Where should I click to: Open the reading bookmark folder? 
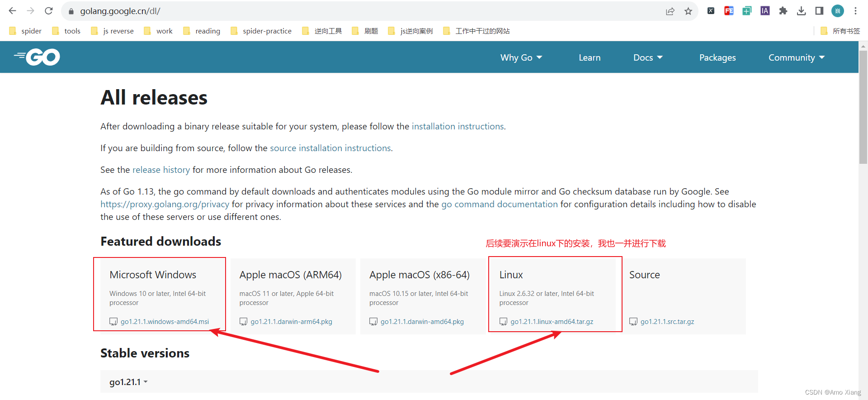pos(202,31)
